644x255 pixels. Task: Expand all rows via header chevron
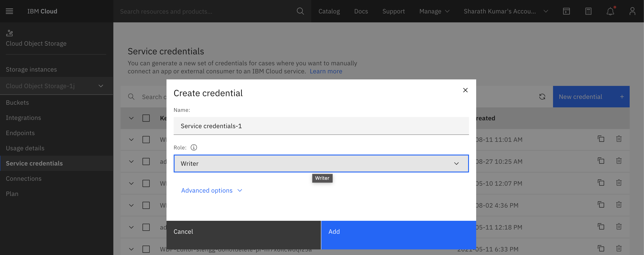[131, 118]
